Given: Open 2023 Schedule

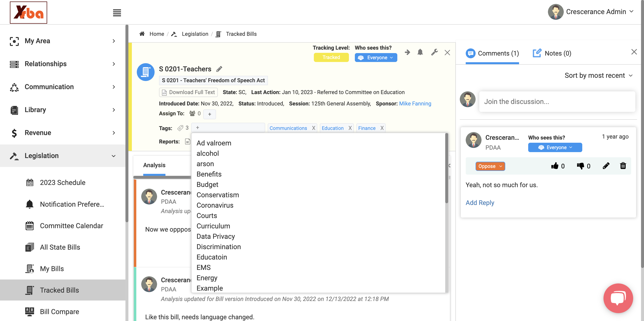Looking at the screenshot, I should point(62,182).
